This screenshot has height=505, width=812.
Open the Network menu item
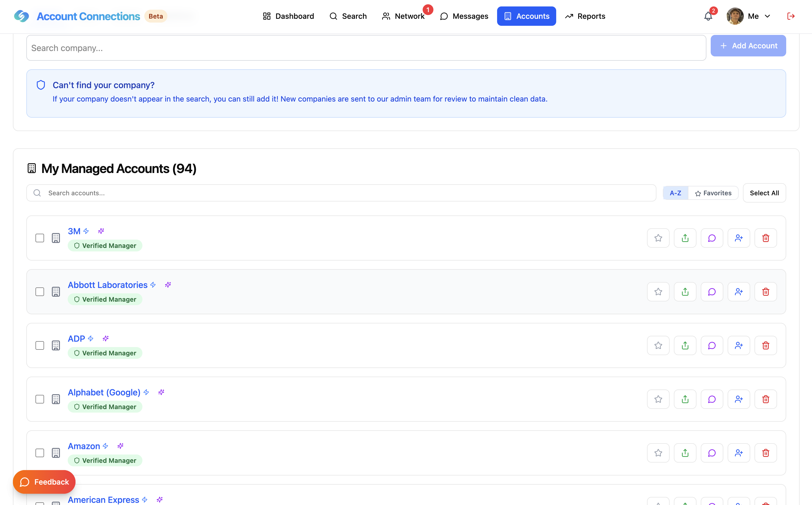(x=403, y=16)
